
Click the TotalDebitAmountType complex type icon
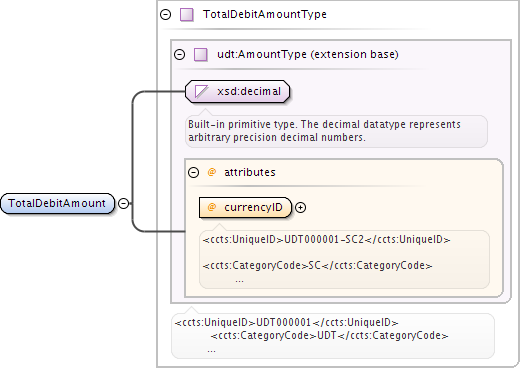[x=187, y=15]
